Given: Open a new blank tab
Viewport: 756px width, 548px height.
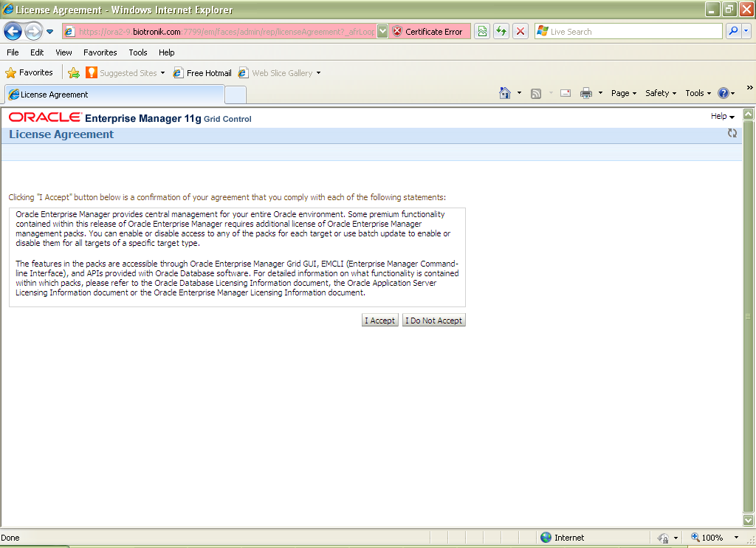Looking at the screenshot, I should pos(236,95).
